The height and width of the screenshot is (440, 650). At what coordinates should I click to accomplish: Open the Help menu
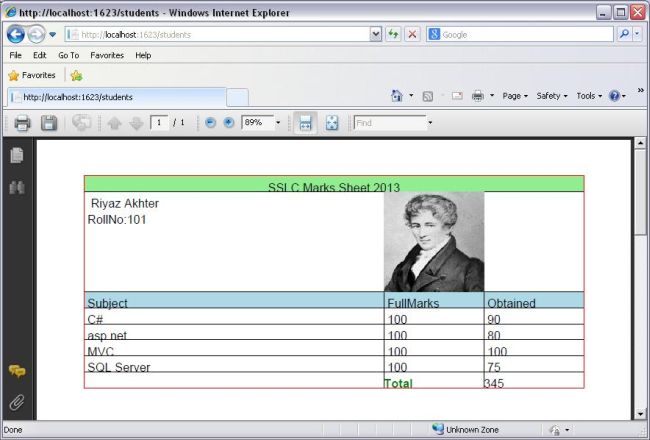point(143,55)
